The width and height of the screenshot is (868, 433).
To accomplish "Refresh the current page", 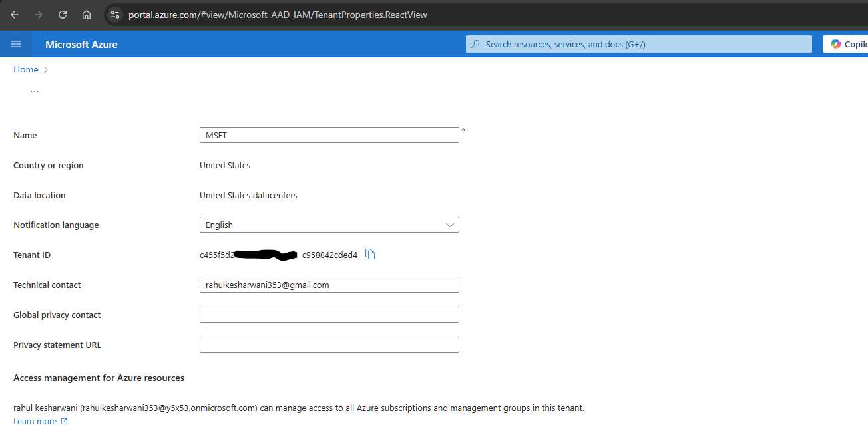I will [x=62, y=14].
